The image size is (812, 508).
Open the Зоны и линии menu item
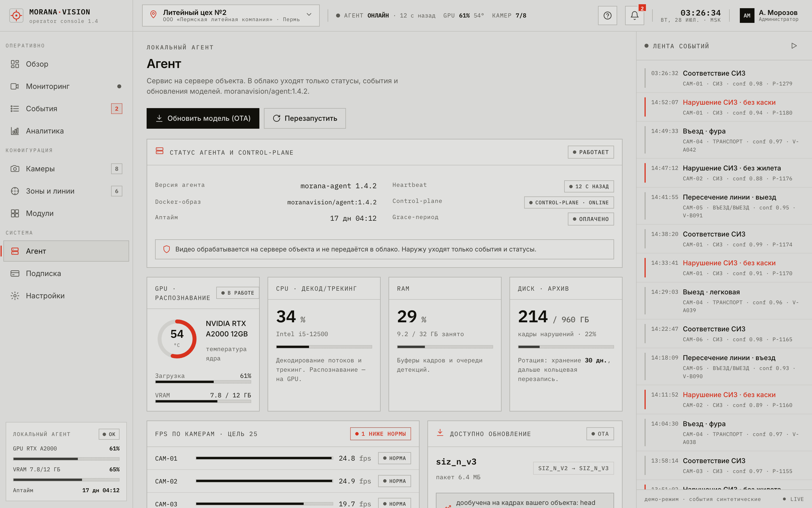66,191
